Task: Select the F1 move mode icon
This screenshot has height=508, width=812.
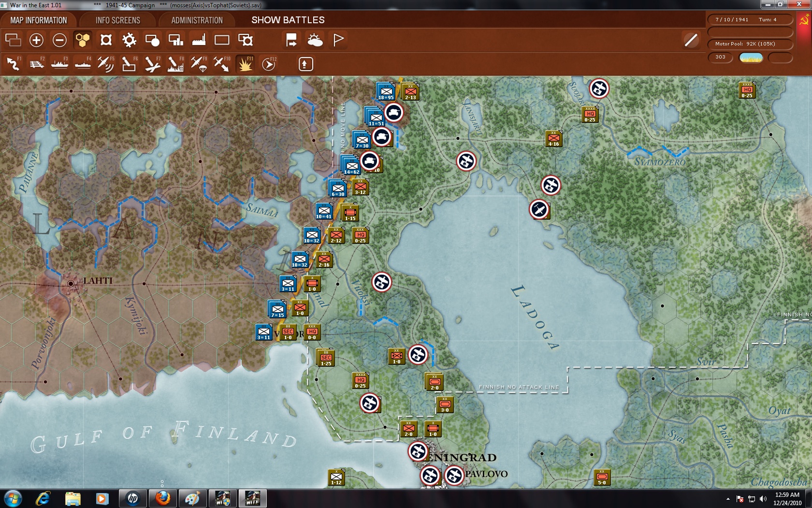Action: [x=13, y=64]
